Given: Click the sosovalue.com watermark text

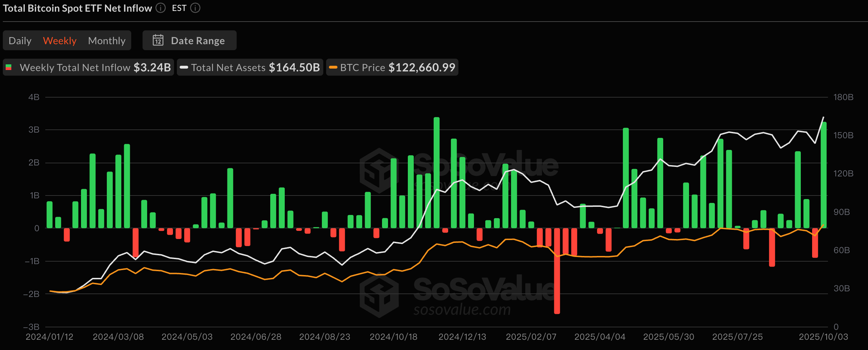Looking at the screenshot, I should [462, 310].
